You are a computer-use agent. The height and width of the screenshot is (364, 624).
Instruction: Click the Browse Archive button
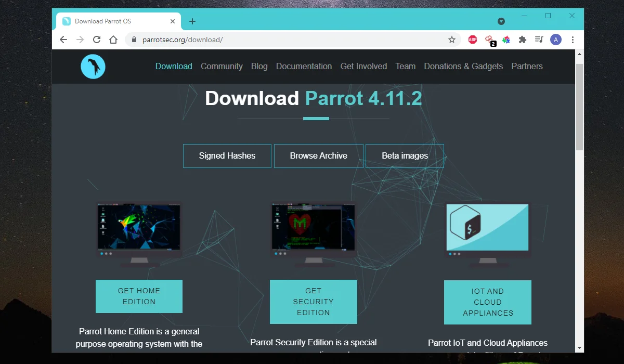click(x=319, y=156)
